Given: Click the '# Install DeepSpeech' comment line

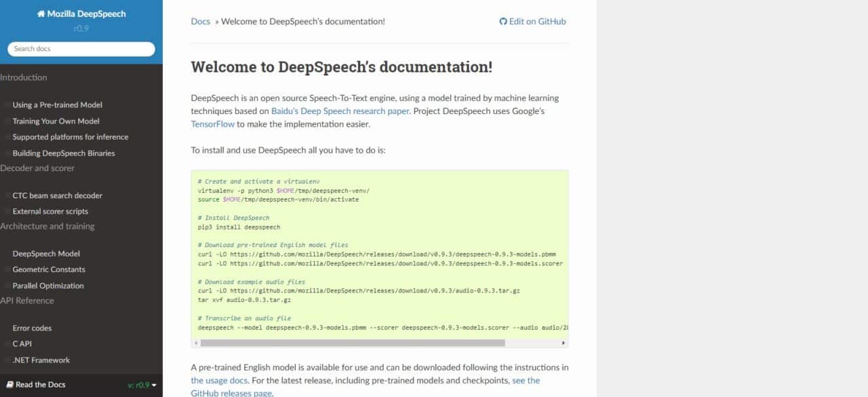Looking at the screenshot, I should click(233, 218).
